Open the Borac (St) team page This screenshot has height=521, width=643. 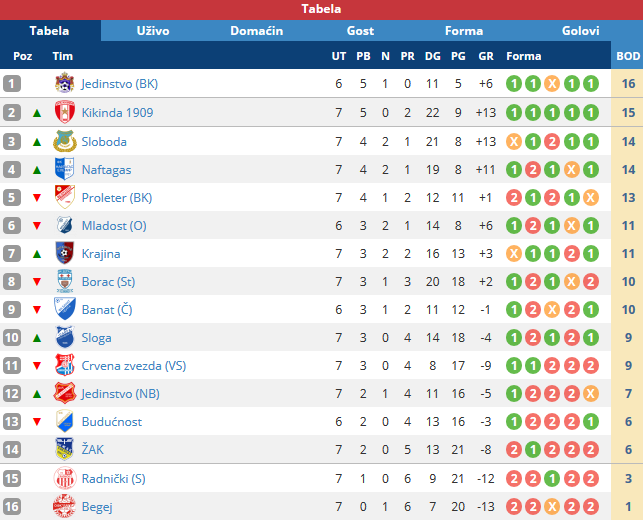[108, 282]
